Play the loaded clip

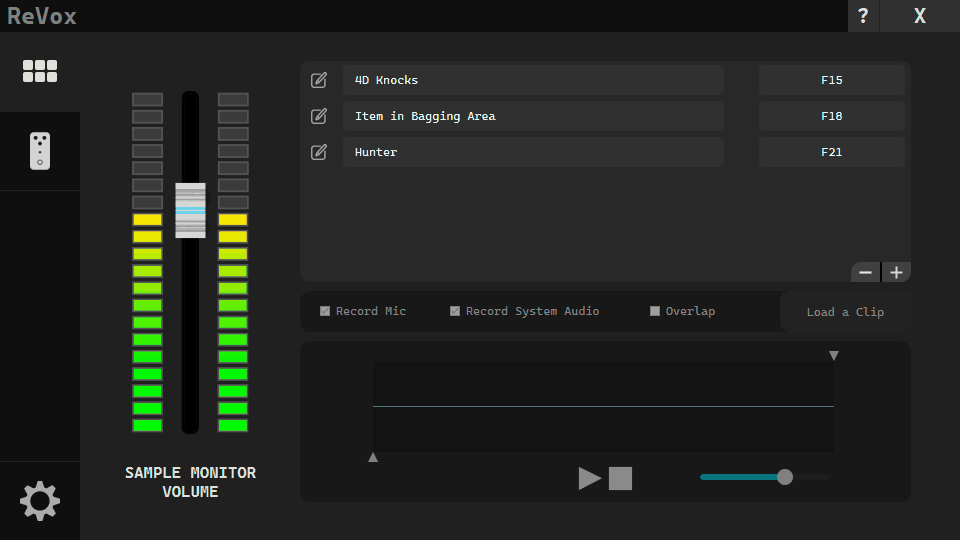pyautogui.click(x=590, y=478)
